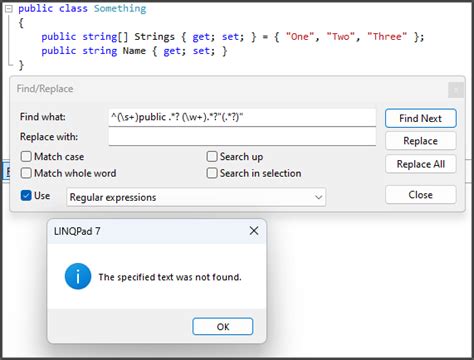The image size is (474, 360).
Task: Click the X icon on Find/Replace title bar
Action: click(x=456, y=90)
